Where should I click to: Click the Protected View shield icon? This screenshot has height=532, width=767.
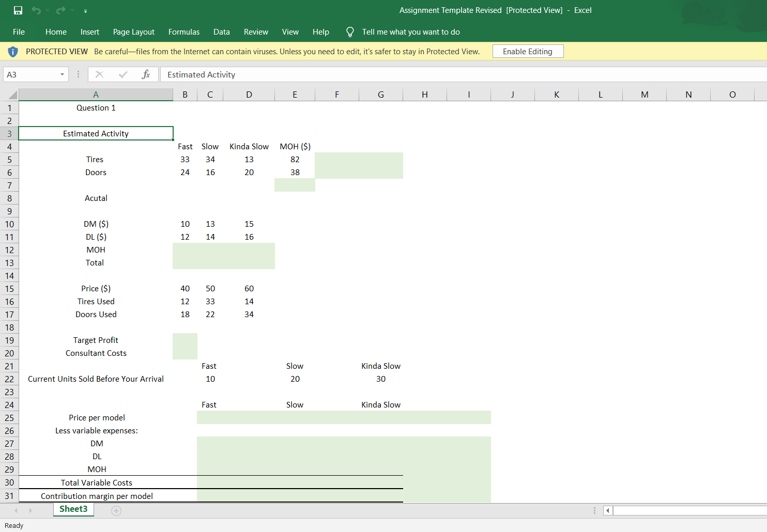[13, 52]
